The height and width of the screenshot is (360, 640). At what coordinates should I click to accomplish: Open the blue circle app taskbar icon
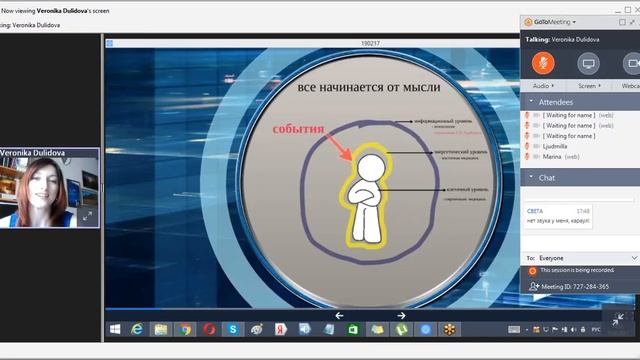click(425, 329)
